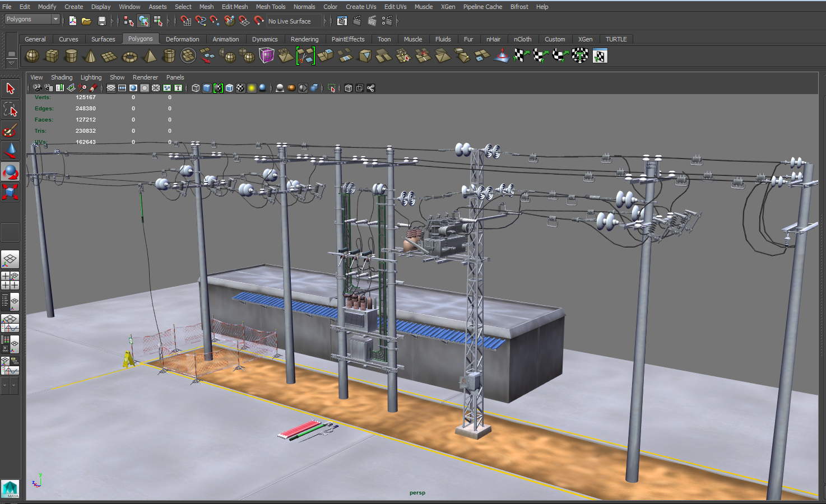Create a polygon sphere from the shelf
Image resolution: width=826 pixels, height=504 pixels.
click(x=32, y=55)
